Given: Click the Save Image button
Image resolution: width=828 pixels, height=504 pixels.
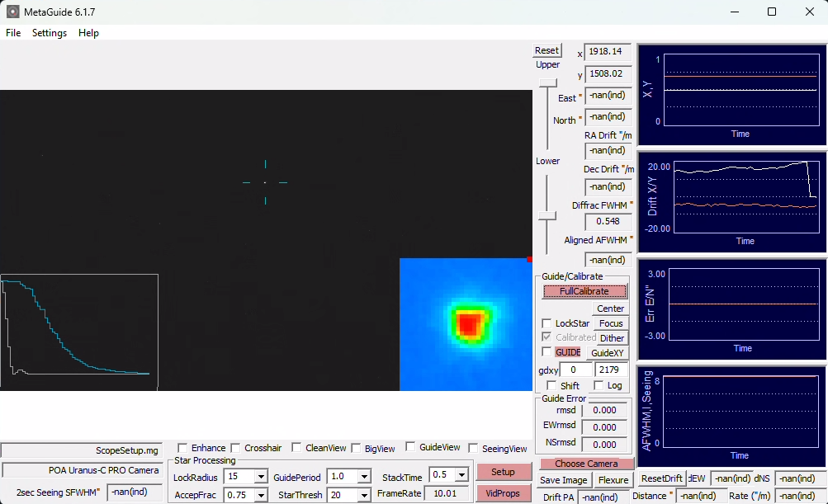Looking at the screenshot, I should pos(564,480).
